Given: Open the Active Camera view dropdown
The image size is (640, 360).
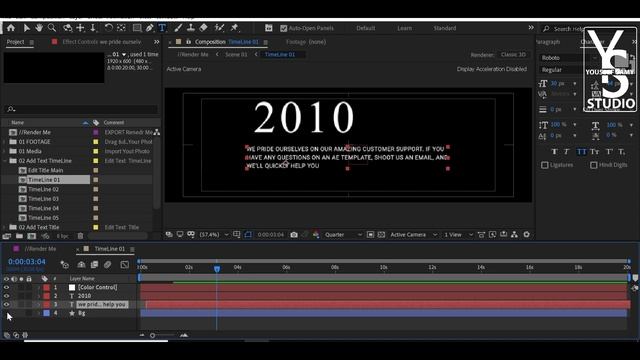Looking at the screenshot, I should (413, 235).
